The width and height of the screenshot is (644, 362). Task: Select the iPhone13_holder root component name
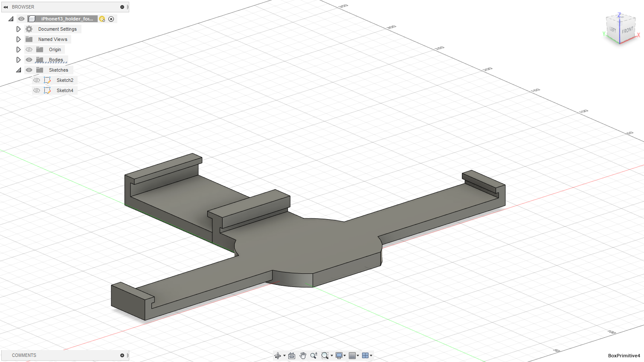(x=67, y=19)
